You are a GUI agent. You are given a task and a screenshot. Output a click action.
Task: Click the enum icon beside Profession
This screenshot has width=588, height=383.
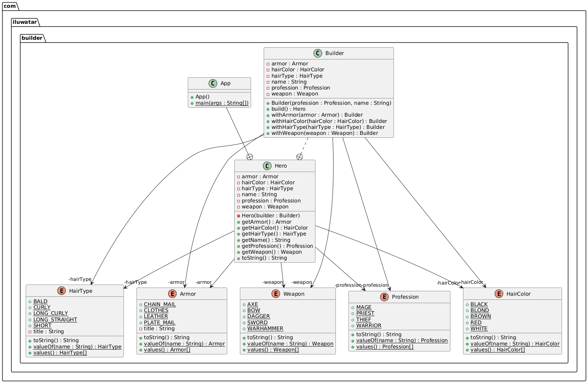384,296
